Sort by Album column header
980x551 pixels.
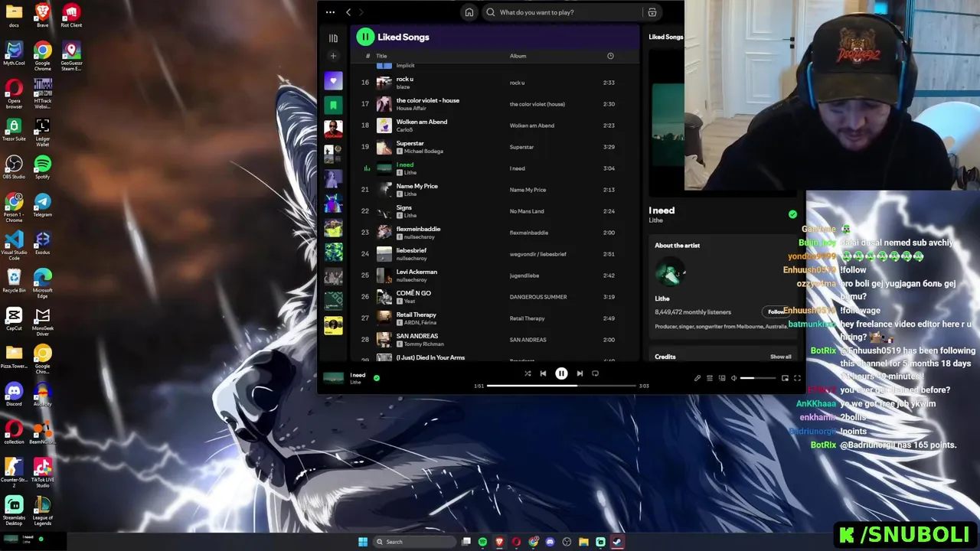[518, 56]
